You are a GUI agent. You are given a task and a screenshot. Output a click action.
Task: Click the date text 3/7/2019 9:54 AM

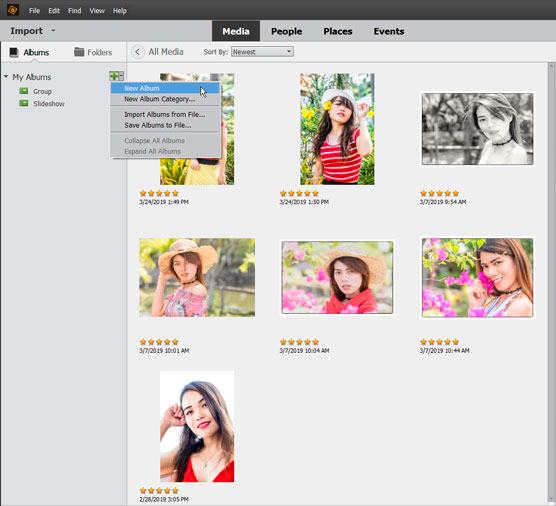tap(443, 202)
